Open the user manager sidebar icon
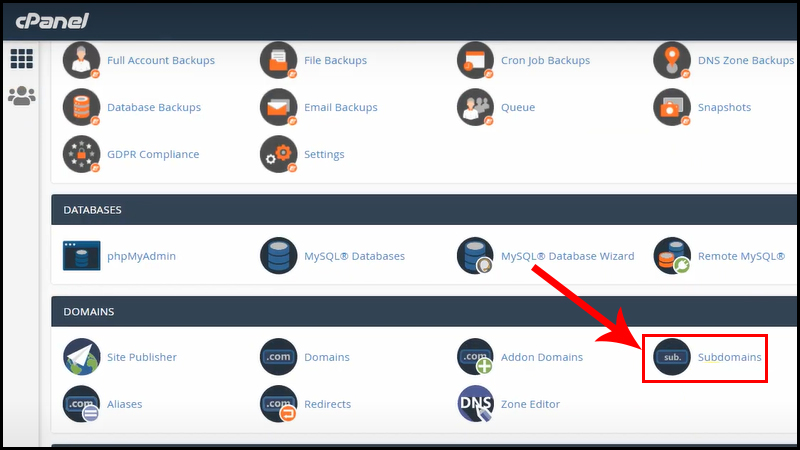800x450 pixels. click(21, 96)
